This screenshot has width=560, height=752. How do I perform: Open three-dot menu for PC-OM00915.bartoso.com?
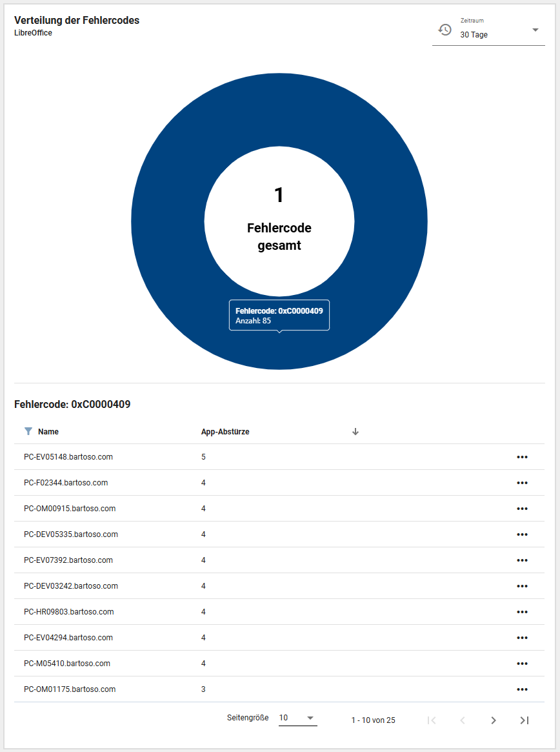point(522,509)
